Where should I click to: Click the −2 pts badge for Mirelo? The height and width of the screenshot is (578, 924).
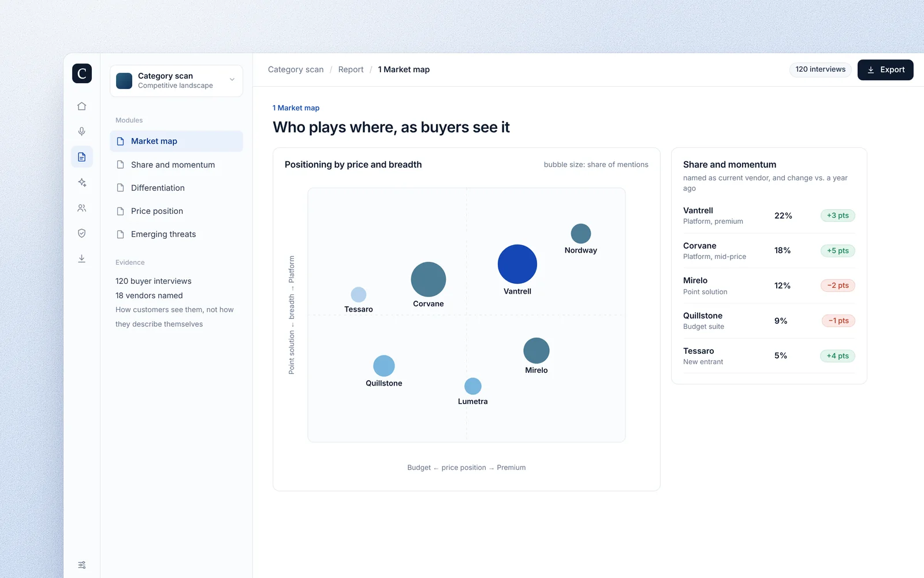point(837,286)
